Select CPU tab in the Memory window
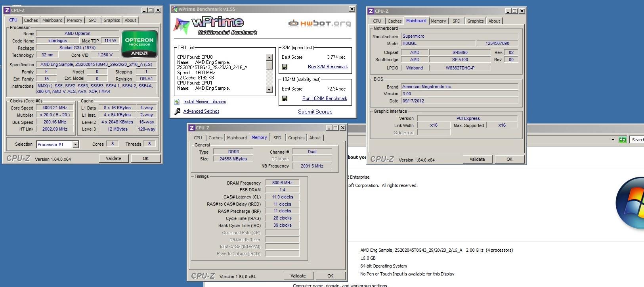This screenshot has height=287, width=644. pyautogui.click(x=198, y=138)
